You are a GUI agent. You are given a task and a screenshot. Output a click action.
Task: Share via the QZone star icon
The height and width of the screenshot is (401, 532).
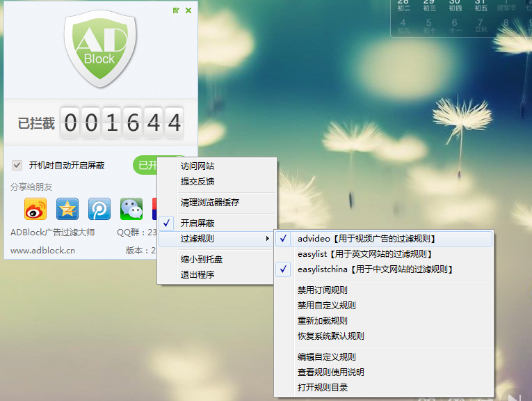coord(67,209)
